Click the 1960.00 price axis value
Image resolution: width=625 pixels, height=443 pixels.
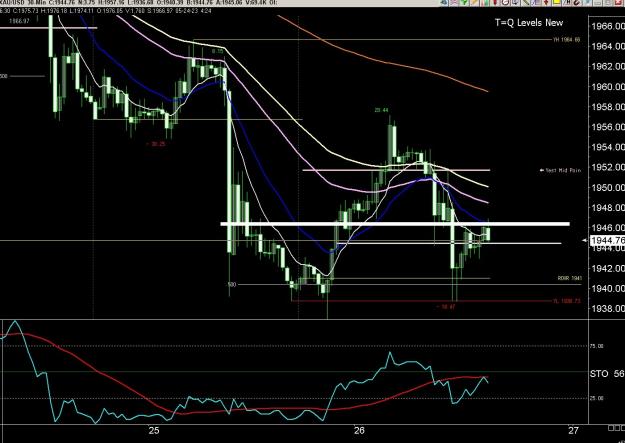coord(609,87)
